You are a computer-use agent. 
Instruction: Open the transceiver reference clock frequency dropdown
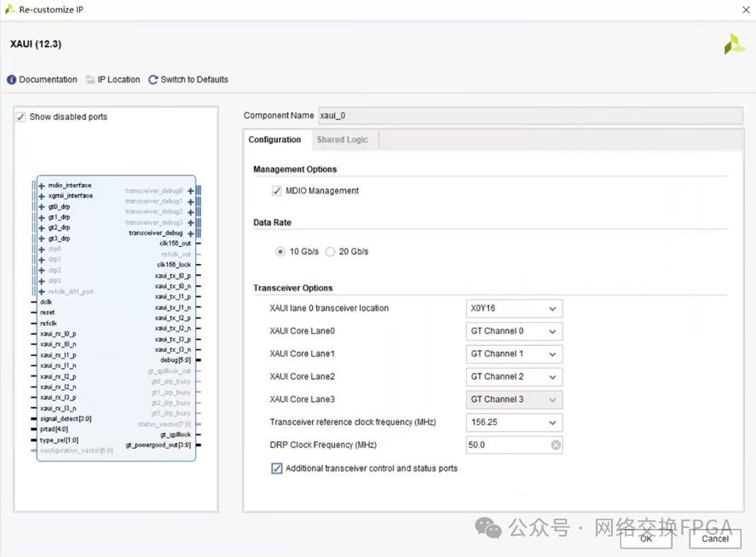tap(514, 422)
